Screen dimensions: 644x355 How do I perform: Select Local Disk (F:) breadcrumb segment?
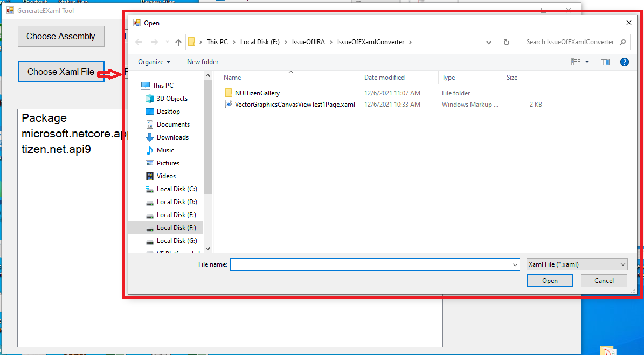pos(260,42)
